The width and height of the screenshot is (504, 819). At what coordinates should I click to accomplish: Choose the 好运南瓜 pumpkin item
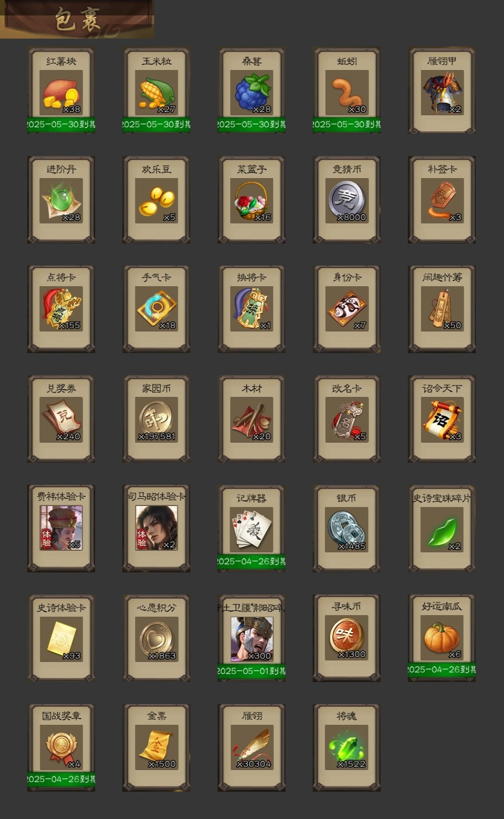point(442,638)
